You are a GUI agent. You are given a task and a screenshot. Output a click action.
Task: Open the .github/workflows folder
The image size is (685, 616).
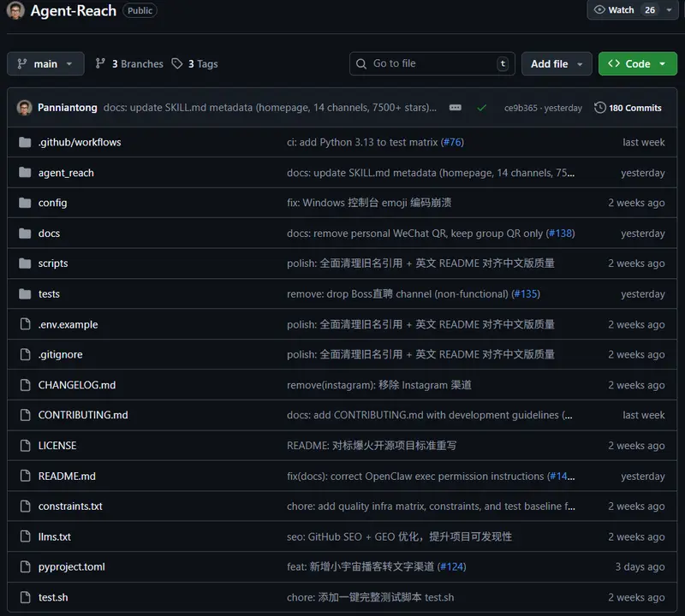80,142
